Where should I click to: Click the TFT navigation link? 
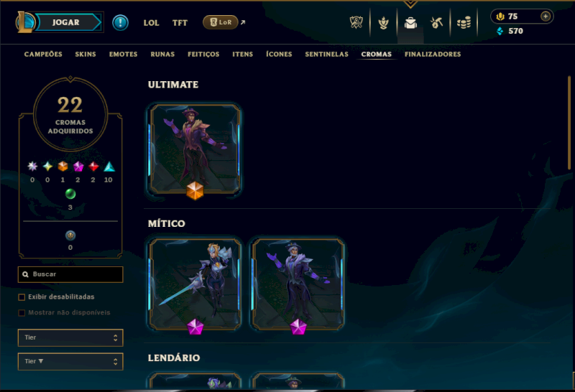tap(180, 23)
